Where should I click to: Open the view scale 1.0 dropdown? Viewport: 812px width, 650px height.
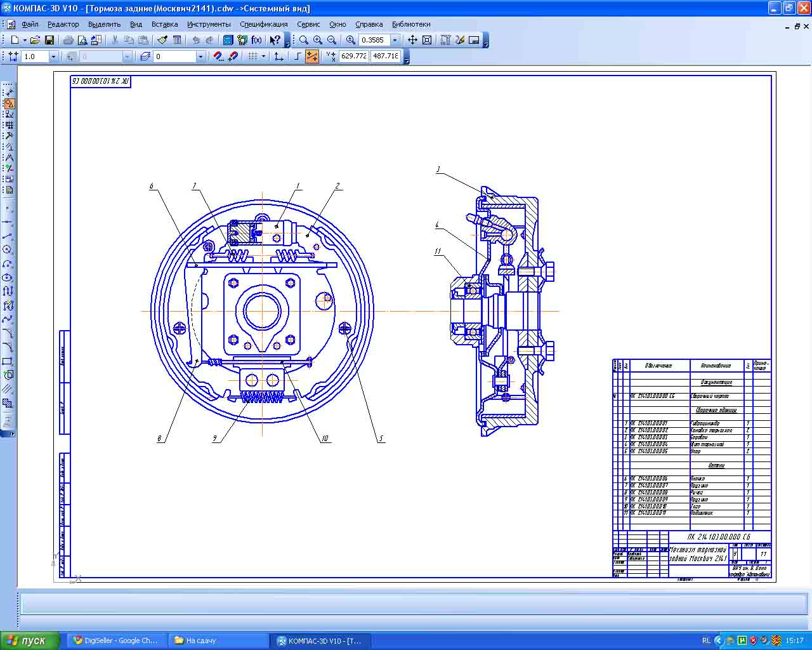click(53, 56)
